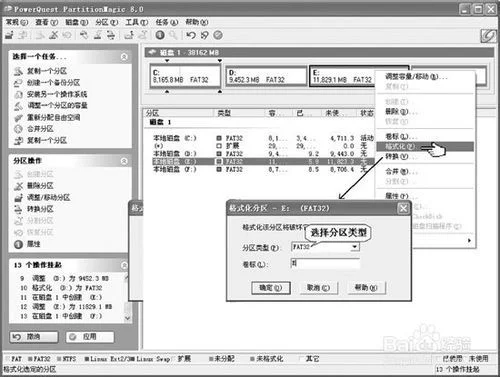Click the round icon beside 属性 in 分区操作

[18, 244]
